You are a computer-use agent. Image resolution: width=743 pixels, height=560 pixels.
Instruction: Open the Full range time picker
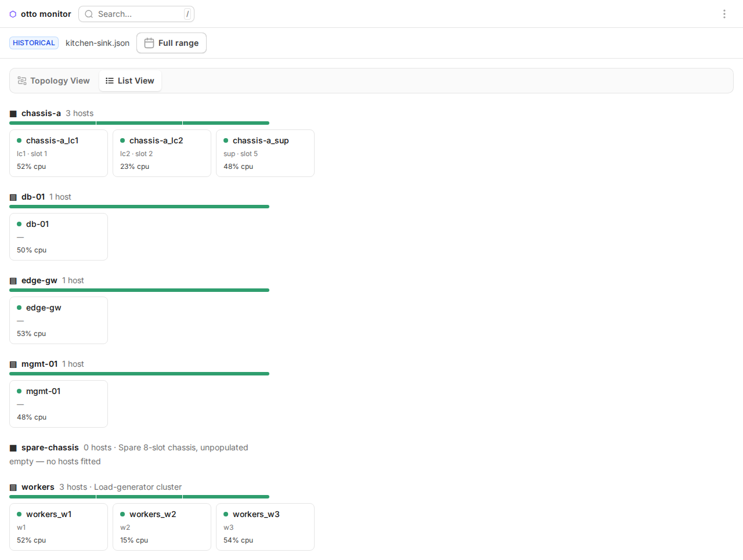171,43
